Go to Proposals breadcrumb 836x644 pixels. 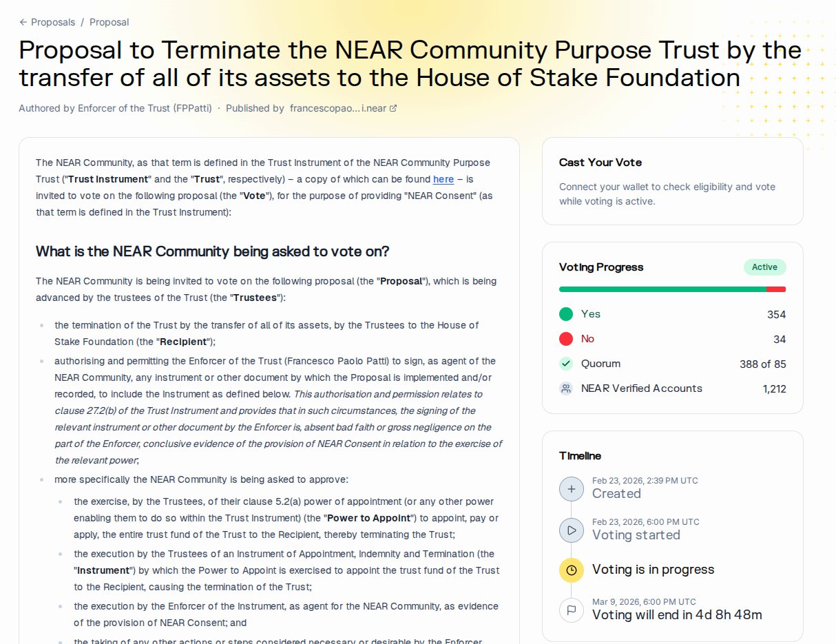pos(53,22)
